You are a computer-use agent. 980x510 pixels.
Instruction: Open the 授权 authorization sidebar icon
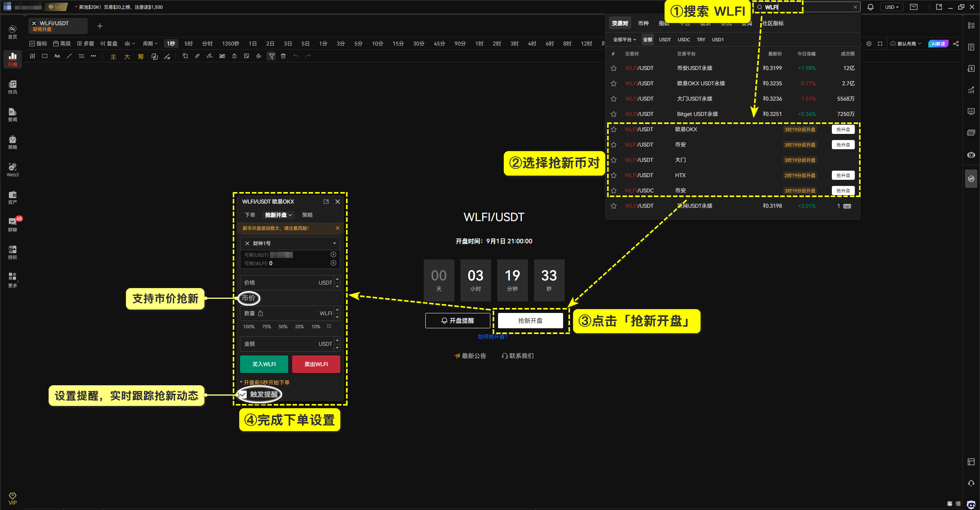point(13,252)
